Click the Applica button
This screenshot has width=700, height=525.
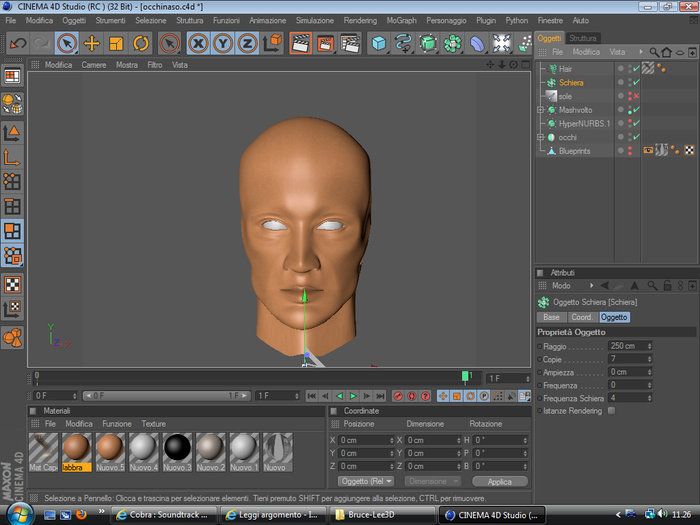pos(499,481)
